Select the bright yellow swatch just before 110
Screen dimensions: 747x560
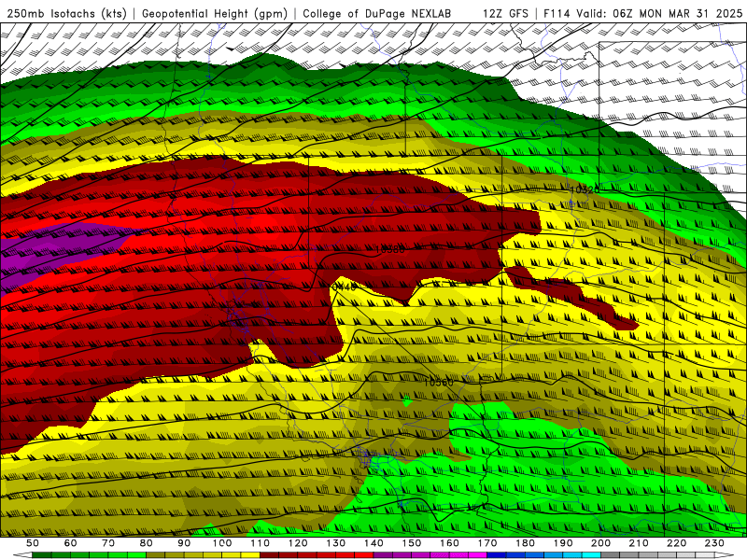[250, 555]
